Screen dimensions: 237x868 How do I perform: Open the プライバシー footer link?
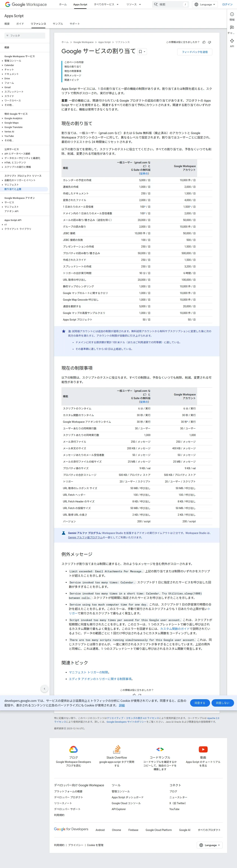75,845
